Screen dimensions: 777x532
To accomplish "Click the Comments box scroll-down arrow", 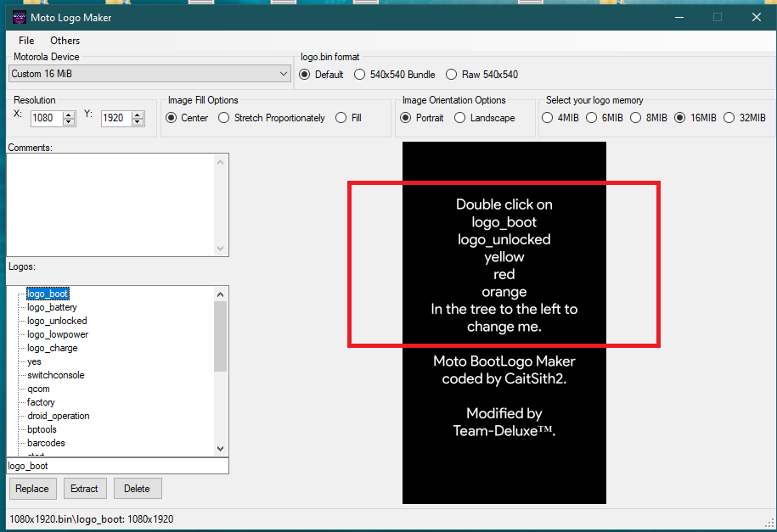I will coord(221,248).
